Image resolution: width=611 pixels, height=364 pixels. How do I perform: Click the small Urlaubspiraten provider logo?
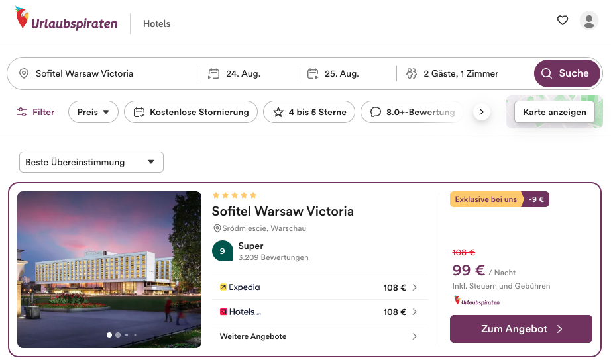click(x=477, y=301)
